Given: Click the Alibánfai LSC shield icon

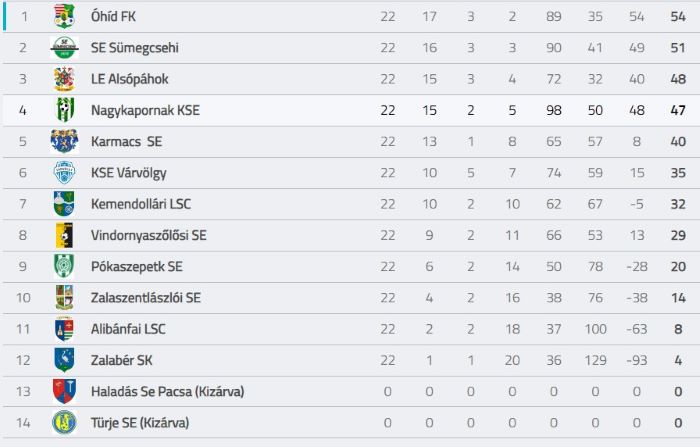Looking at the screenshot, I should (64, 329).
